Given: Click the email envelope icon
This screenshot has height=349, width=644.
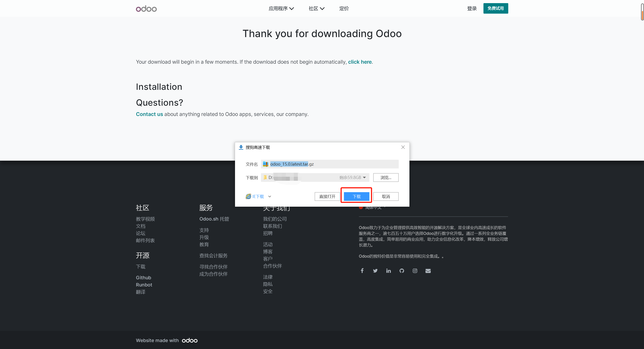Looking at the screenshot, I should click(428, 271).
